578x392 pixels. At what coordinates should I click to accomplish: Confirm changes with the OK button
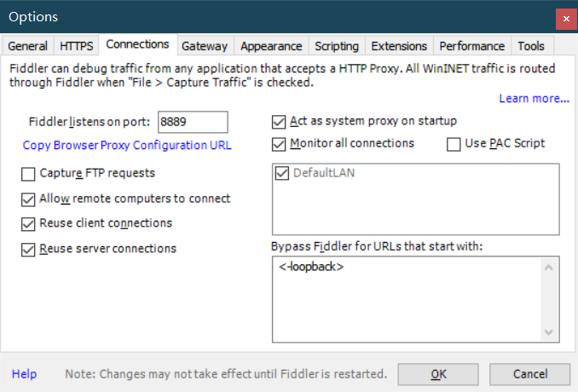438,374
